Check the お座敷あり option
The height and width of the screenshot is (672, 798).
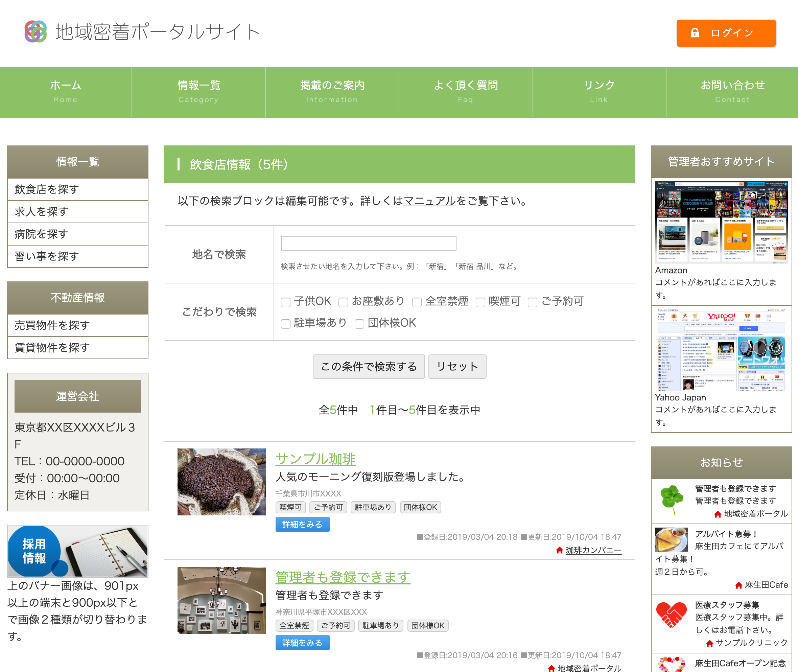coord(343,302)
